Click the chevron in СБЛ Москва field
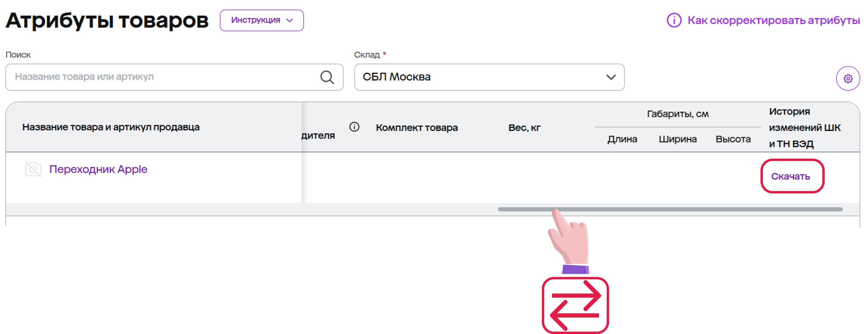This screenshot has height=334, width=868. click(x=611, y=77)
